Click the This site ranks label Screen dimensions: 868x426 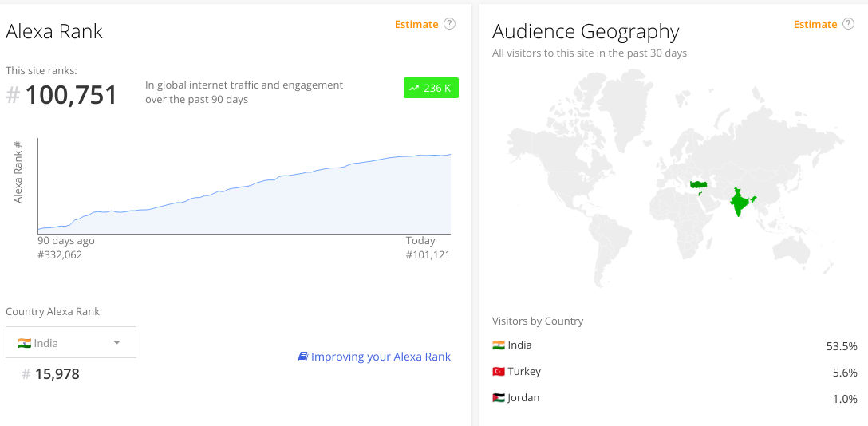click(41, 70)
